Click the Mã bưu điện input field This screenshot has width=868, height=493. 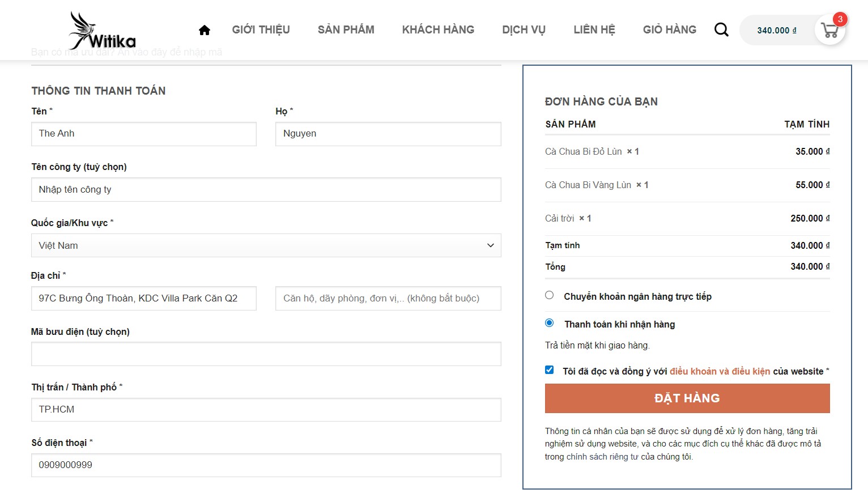click(x=266, y=354)
